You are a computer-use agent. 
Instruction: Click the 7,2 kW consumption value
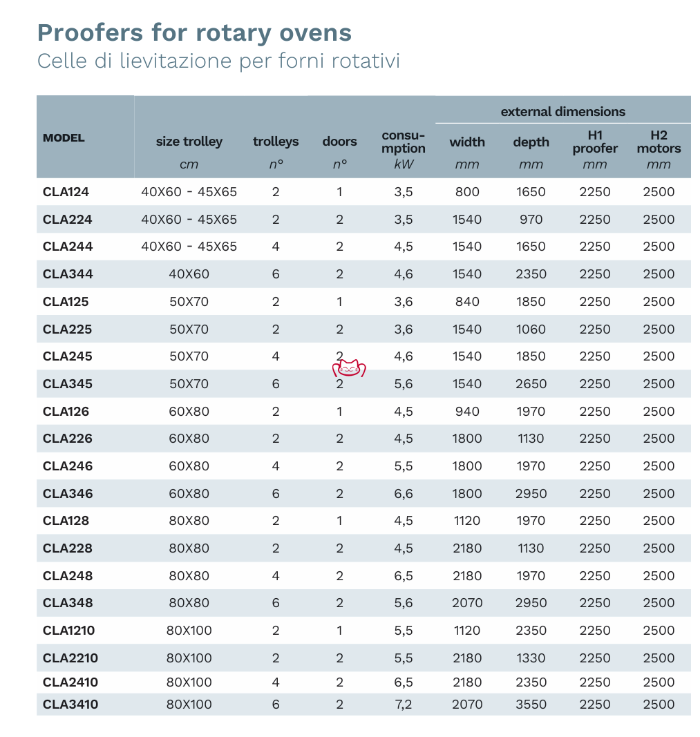point(404,705)
